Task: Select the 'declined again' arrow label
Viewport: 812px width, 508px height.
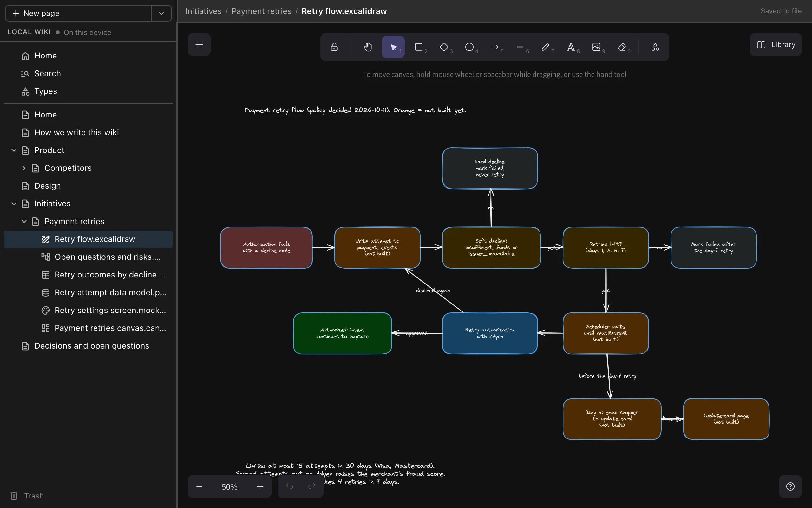Action: pos(433,290)
